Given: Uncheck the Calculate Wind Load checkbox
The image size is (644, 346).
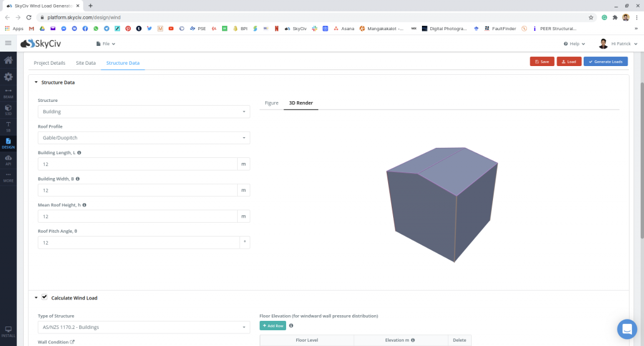Looking at the screenshot, I should point(45,297).
